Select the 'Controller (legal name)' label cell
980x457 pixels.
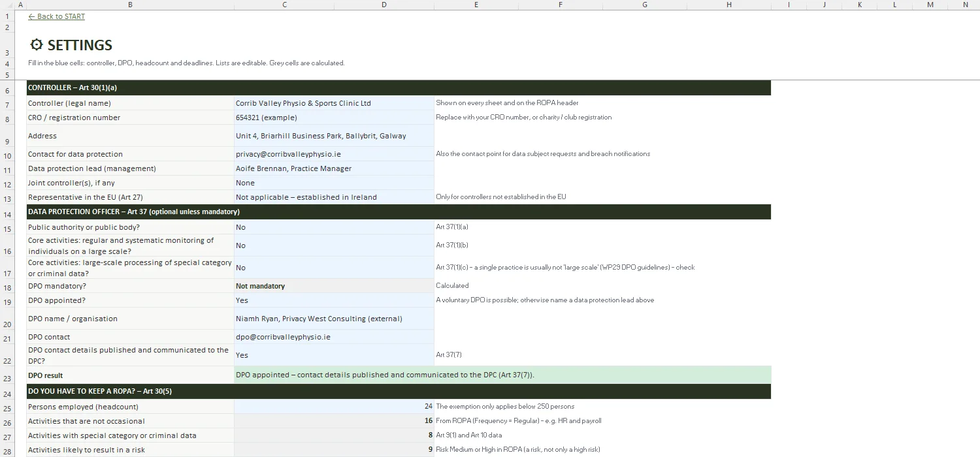click(x=130, y=103)
